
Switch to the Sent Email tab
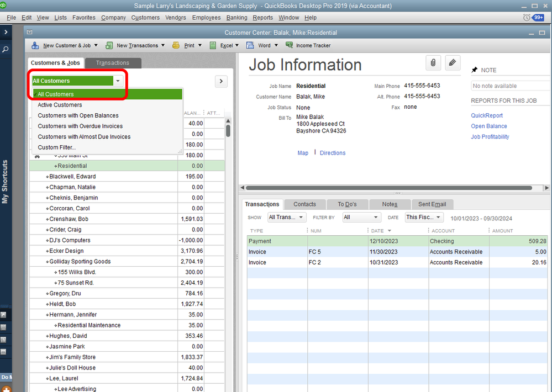pos(432,204)
